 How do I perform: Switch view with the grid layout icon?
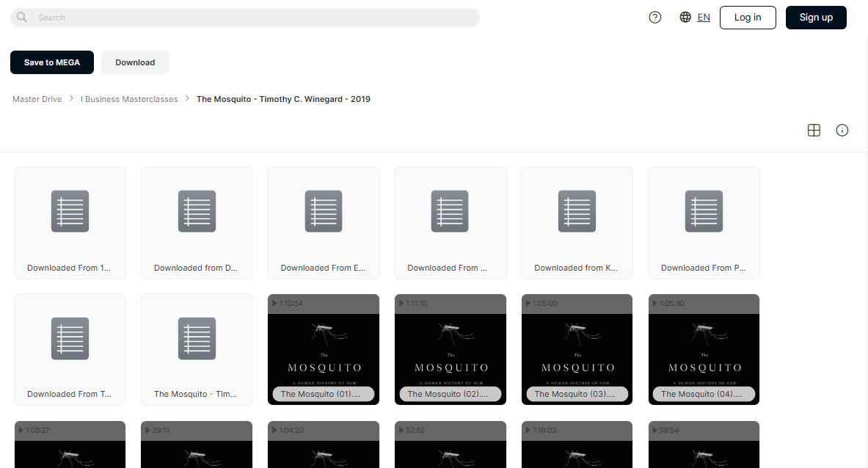click(x=814, y=130)
